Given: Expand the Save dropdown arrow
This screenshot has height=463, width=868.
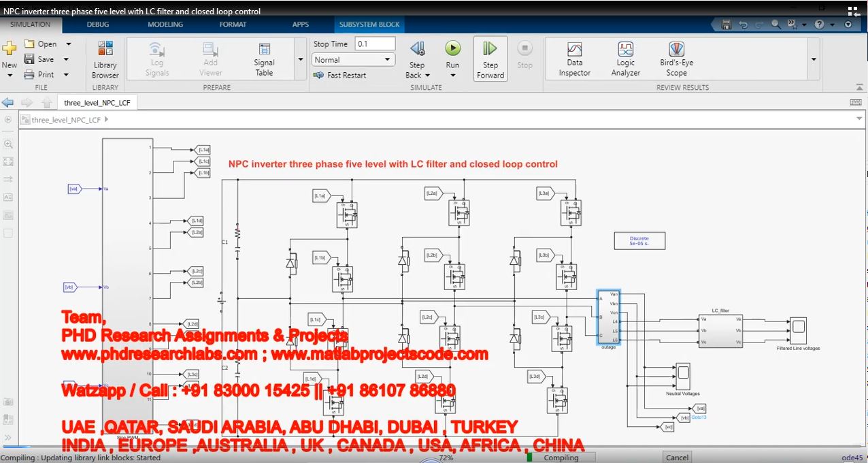Looking at the screenshot, I should (x=66, y=59).
